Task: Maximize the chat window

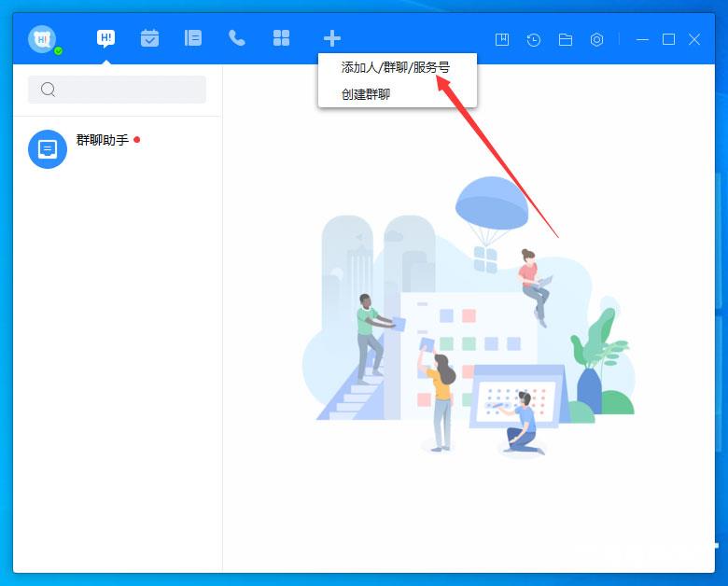Action: tap(668, 39)
